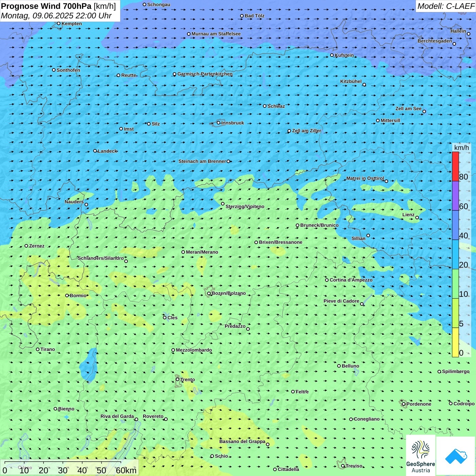The width and height of the screenshot is (476, 476).
Task: Click the Bassano del Grappa label
Action: pos(242,441)
